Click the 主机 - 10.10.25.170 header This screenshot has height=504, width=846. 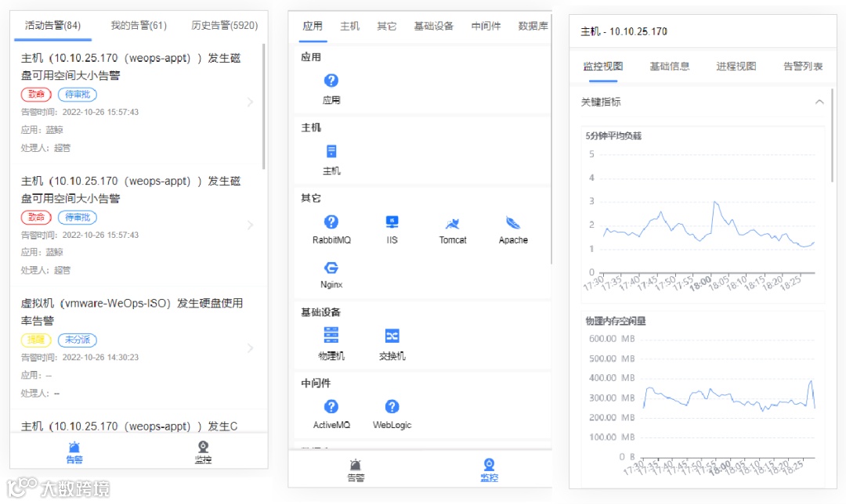click(x=624, y=32)
